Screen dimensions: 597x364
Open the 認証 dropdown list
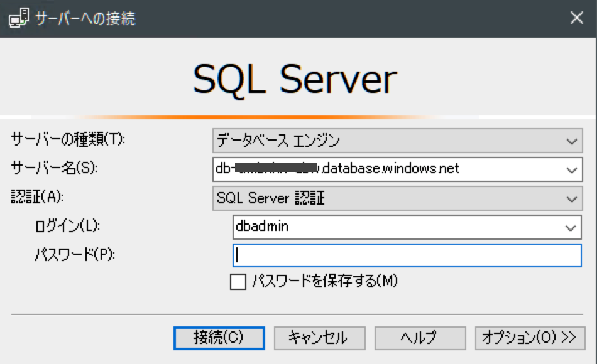coord(398,198)
